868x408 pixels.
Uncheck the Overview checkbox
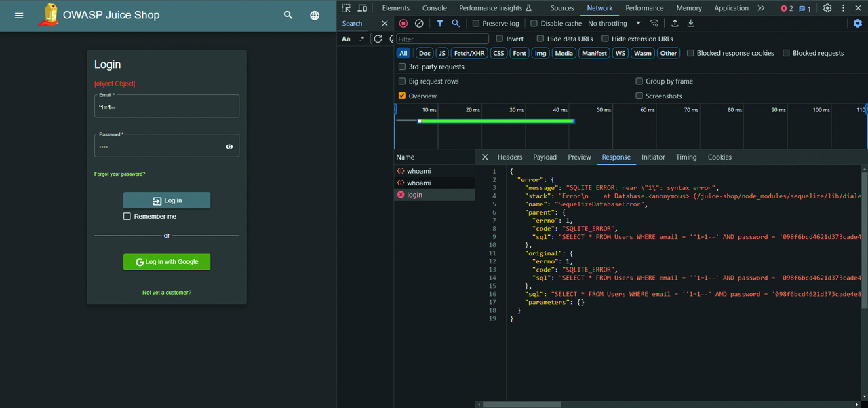(x=402, y=96)
